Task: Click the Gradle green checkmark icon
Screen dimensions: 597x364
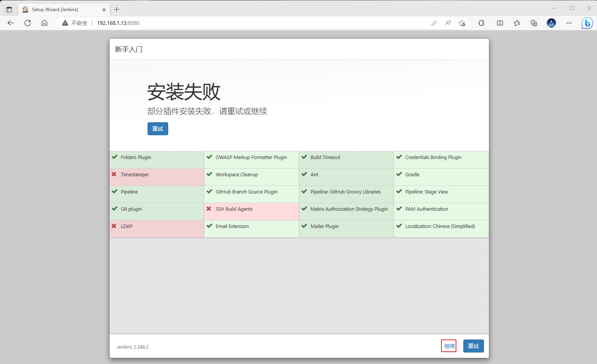Action: [x=399, y=174]
